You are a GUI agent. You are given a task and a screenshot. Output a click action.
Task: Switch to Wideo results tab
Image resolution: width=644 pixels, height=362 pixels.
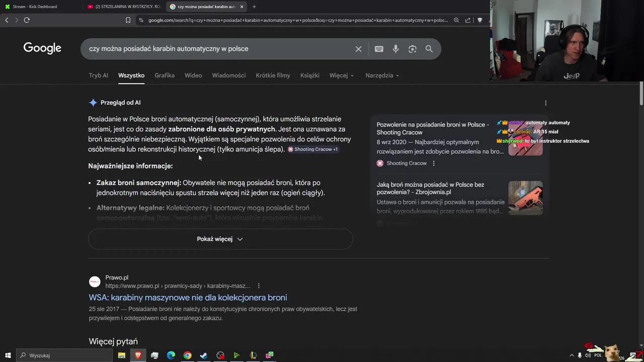point(193,75)
